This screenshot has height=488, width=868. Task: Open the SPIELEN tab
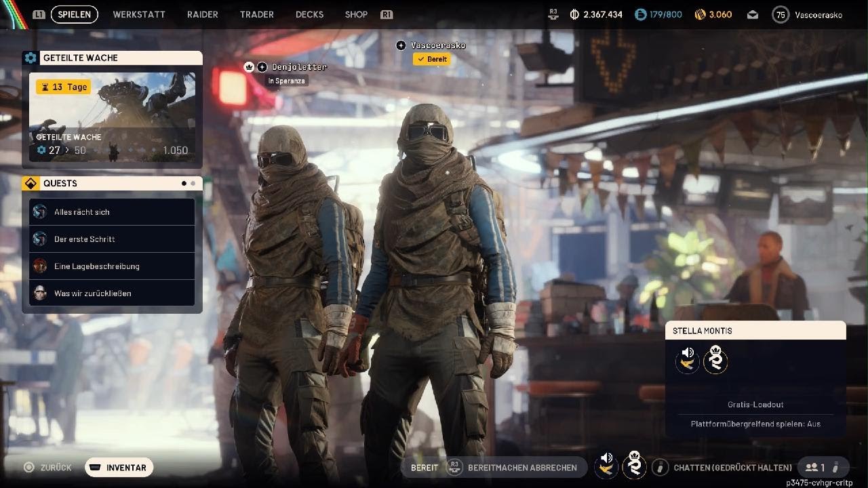(x=75, y=14)
